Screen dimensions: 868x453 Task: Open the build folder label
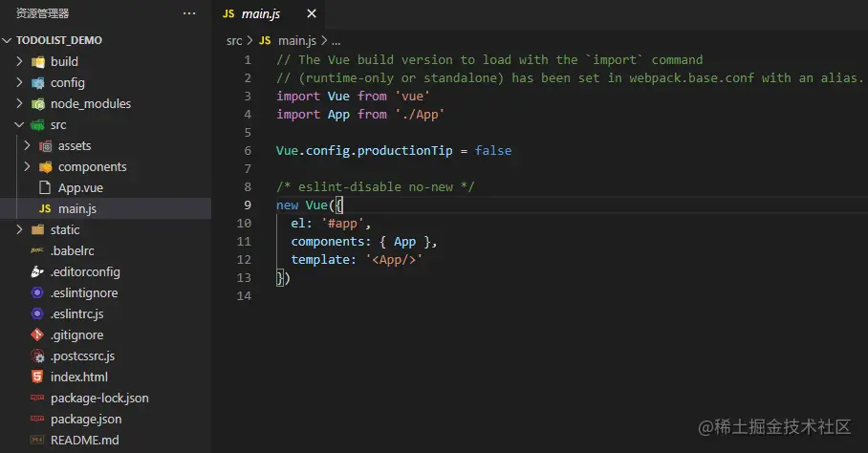coord(64,61)
